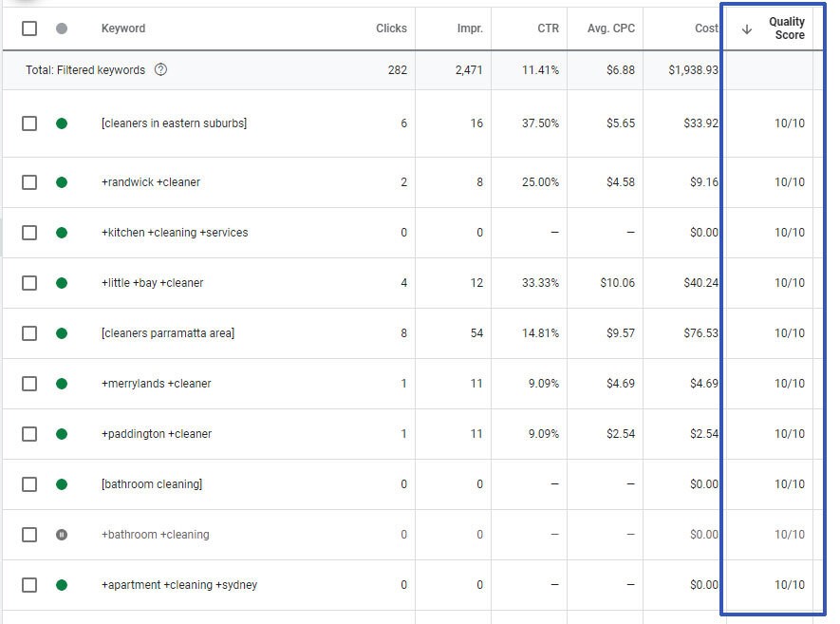
Task: Open keyword [bathroom cleaning]
Action: pos(152,484)
